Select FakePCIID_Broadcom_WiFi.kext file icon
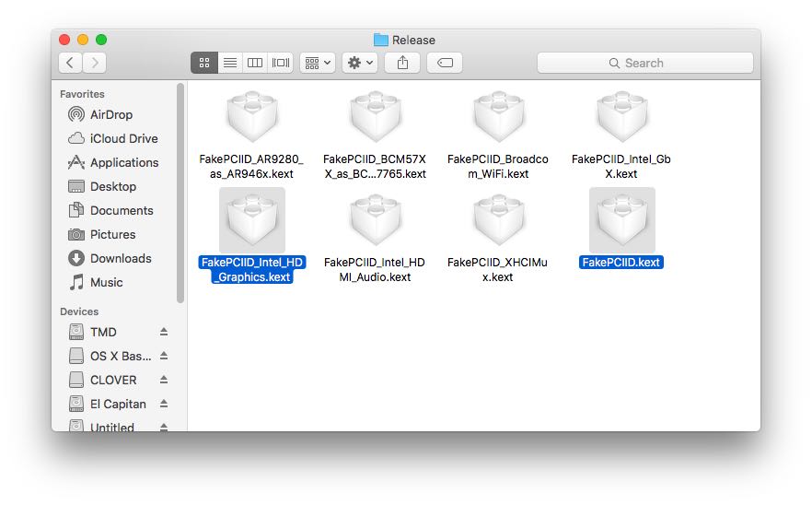 pos(499,117)
